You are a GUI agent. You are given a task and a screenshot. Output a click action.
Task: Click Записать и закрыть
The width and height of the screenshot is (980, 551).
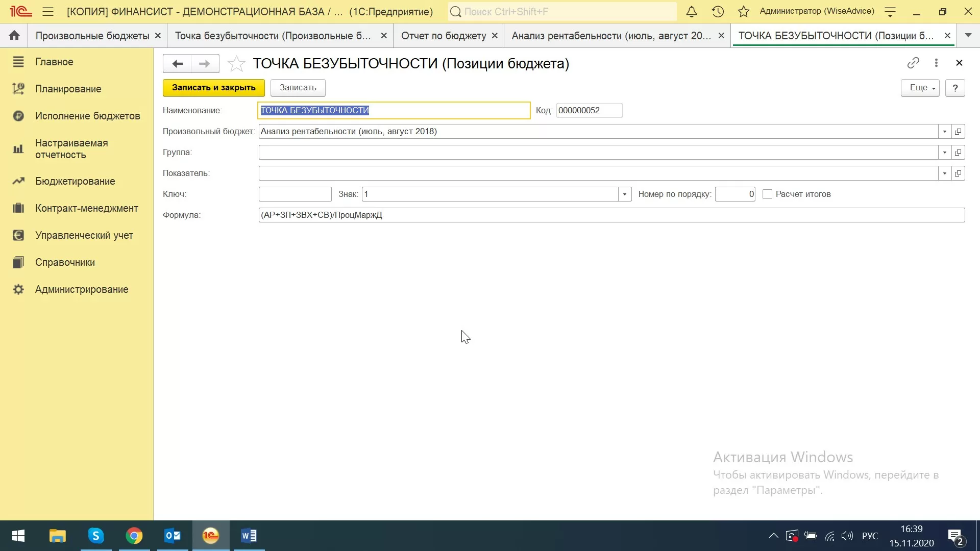coord(213,88)
